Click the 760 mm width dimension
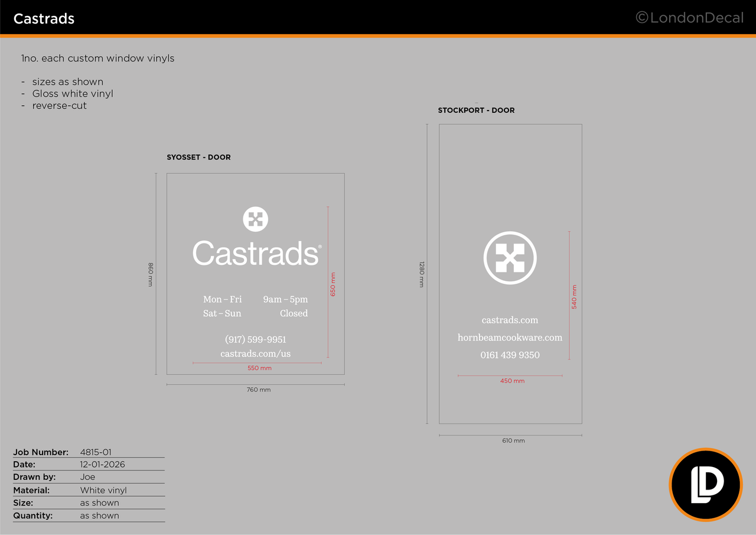Viewport: 756px width, 535px height. click(x=259, y=390)
